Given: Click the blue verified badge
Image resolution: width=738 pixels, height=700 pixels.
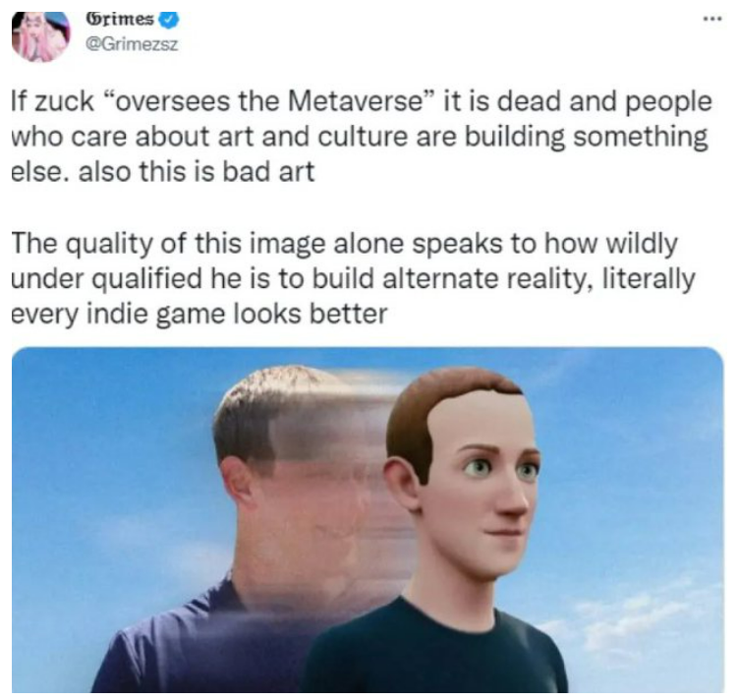Looking at the screenshot, I should tap(169, 20).
